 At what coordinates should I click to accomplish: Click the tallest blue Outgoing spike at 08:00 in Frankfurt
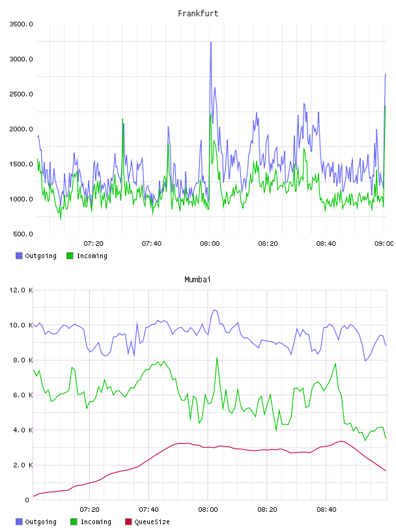click(211, 43)
